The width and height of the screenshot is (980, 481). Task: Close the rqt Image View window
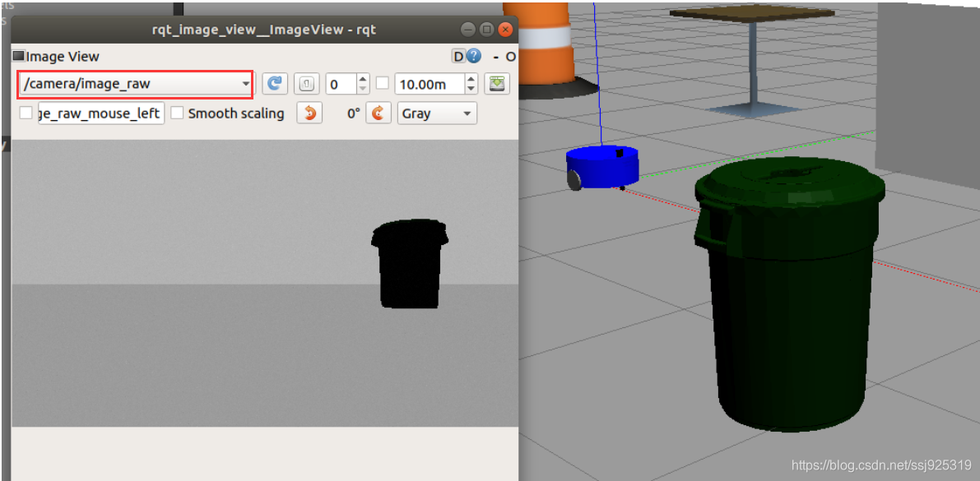(x=505, y=30)
